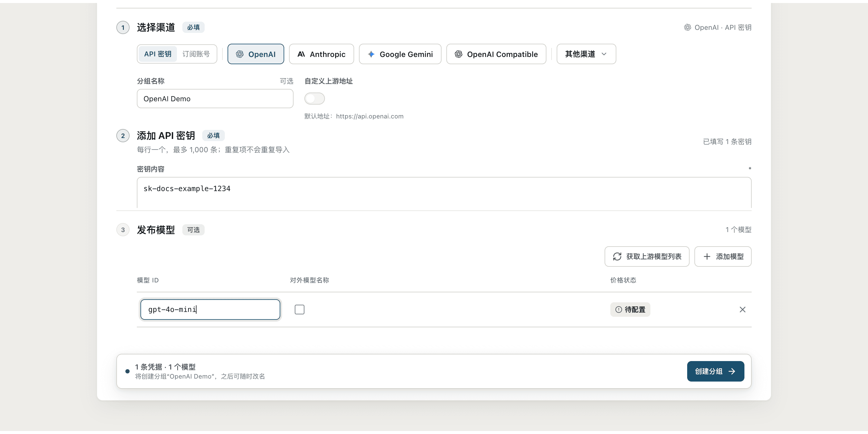Click the 添加 API 密钥 section heading
The image size is (868, 434).
[166, 135]
